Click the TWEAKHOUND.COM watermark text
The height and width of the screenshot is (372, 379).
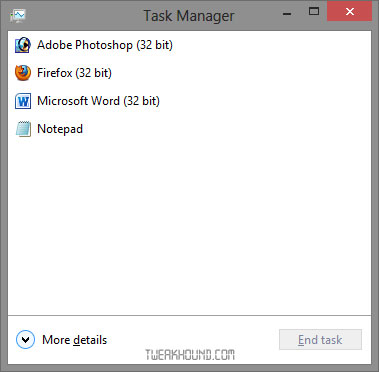pyautogui.click(x=190, y=355)
